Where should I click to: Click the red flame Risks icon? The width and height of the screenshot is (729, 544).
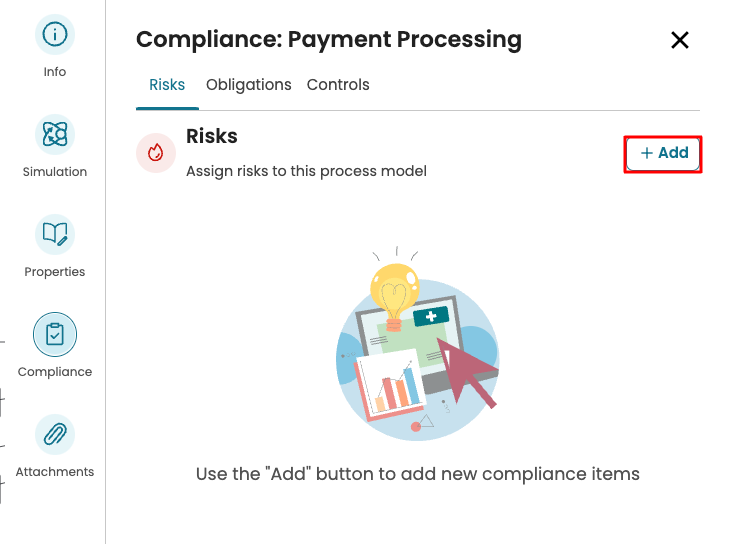pos(155,153)
